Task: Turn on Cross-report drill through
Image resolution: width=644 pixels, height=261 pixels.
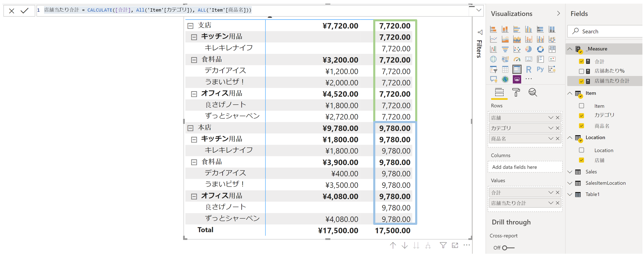Action: click(x=508, y=248)
